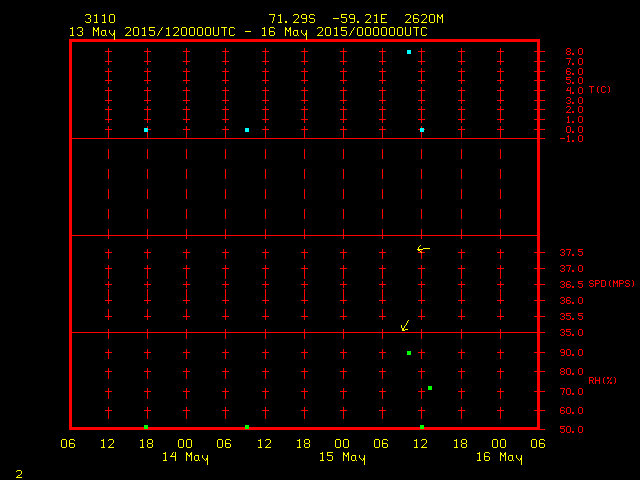Click leftmost green point on bottom axis
Viewport: 640px width, 480px height.
(x=146, y=427)
